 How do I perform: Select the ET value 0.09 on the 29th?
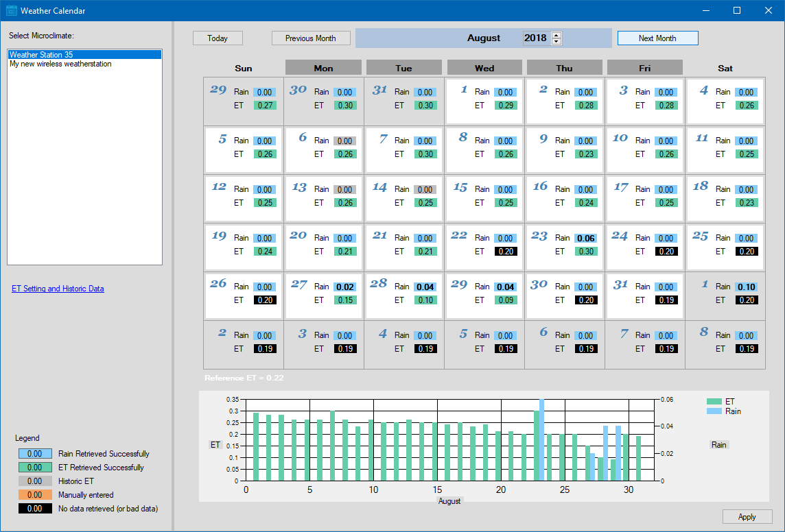point(506,300)
